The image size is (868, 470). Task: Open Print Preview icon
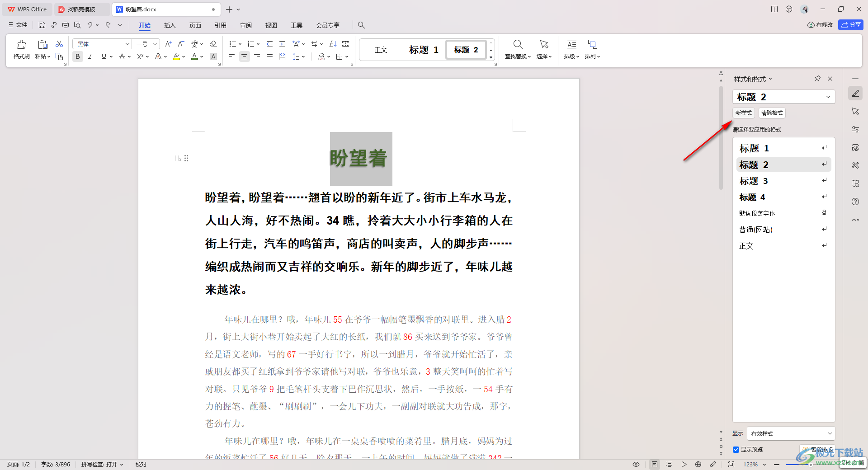pyautogui.click(x=77, y=25)
